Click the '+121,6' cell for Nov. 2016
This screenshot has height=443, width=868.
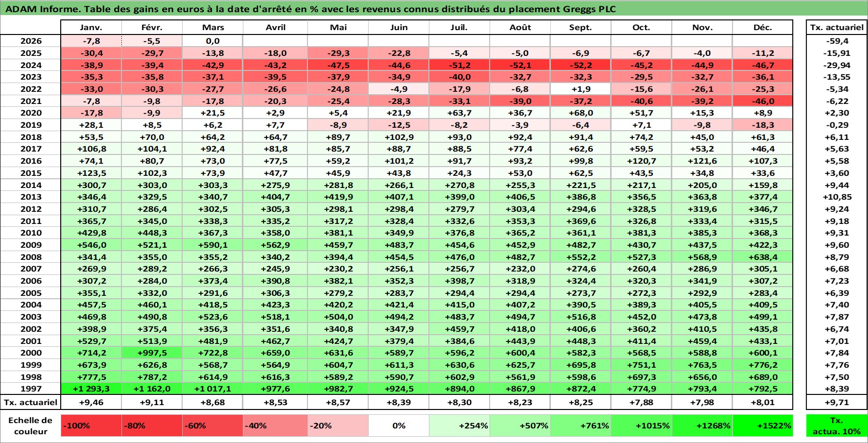702,161
